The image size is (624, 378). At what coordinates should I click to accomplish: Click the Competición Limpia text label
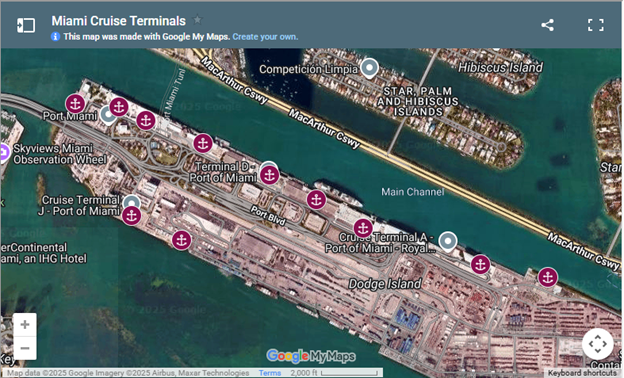click(308, 69)
